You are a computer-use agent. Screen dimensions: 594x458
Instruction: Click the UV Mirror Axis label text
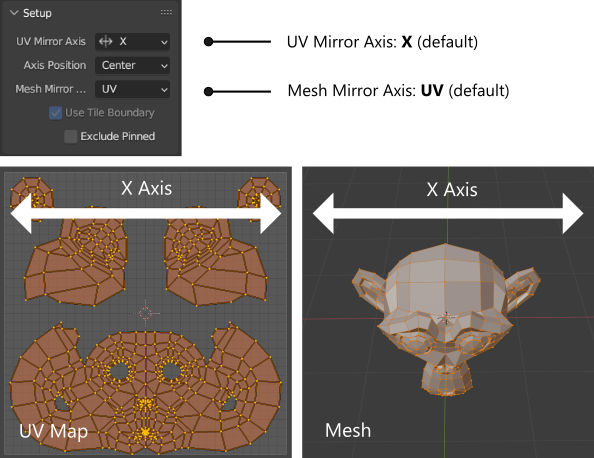tap(51, 41)
